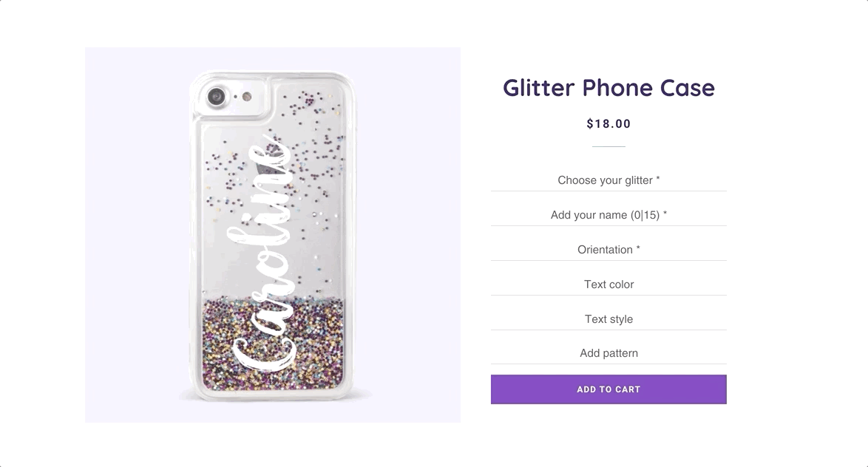Open the Add pattern option
This screenshot has height=467, width=868.
[608, 353]
